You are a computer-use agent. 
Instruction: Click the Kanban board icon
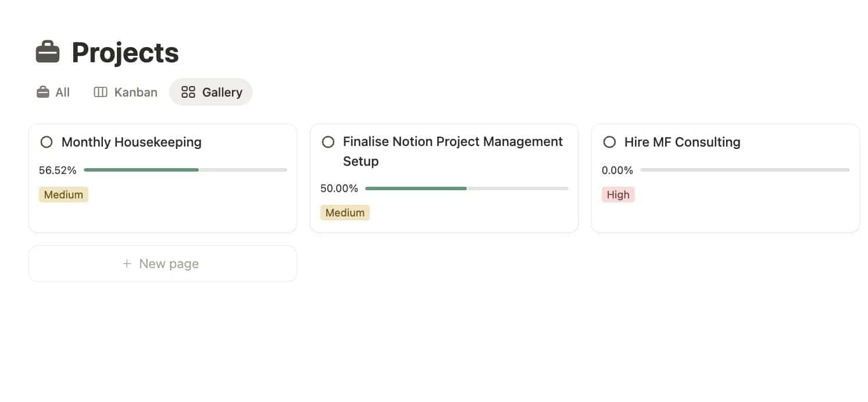tap(101, 91)
